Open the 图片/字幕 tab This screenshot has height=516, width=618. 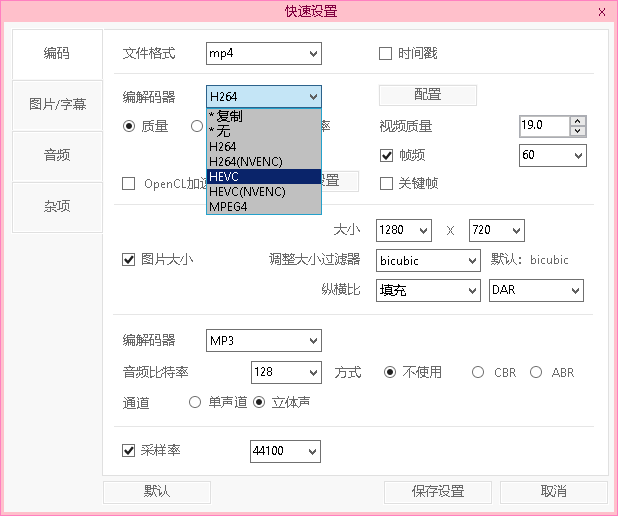57,105
